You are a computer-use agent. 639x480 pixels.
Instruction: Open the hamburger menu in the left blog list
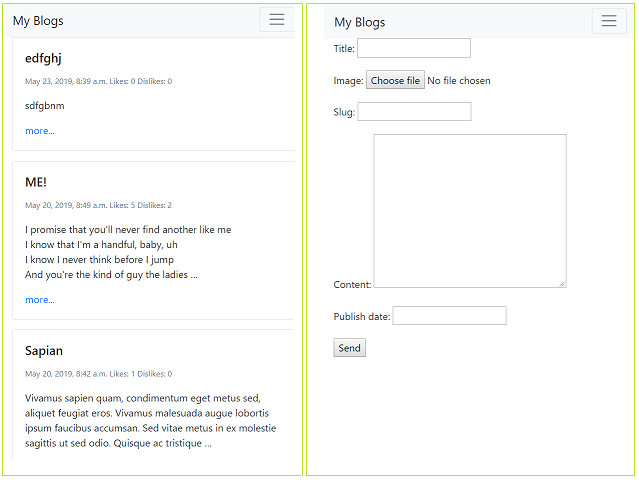point(277,20)
